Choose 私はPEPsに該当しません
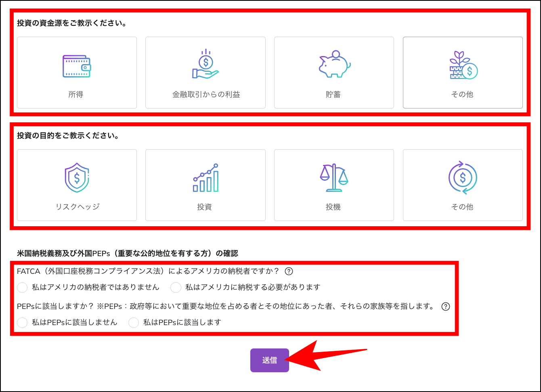Viewport: 541px width, 392px height. coord(22,323)
